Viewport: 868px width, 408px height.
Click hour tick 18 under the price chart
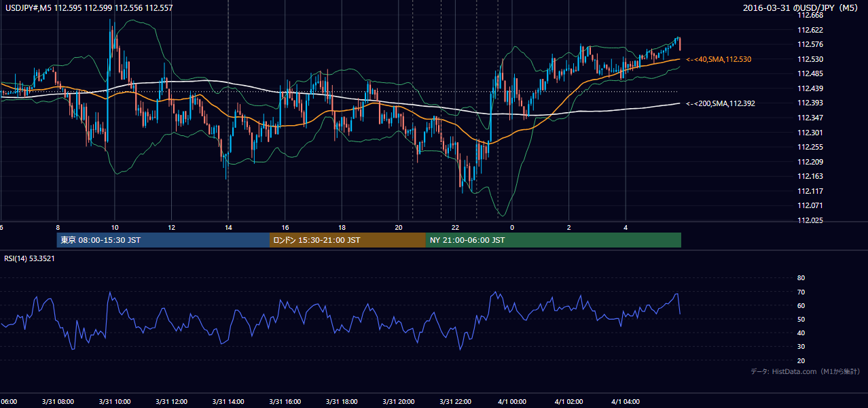342,227
